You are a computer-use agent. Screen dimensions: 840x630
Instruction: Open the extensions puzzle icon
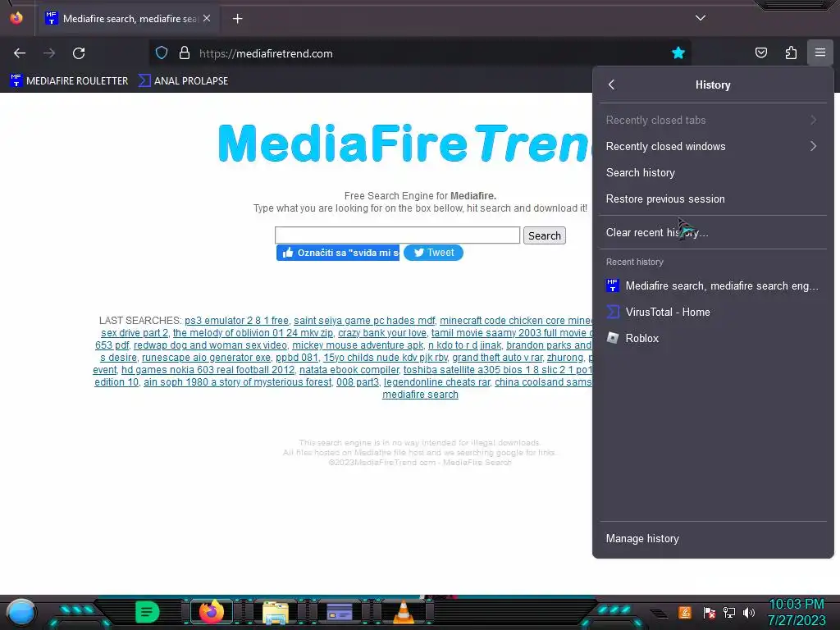(791, 52)
